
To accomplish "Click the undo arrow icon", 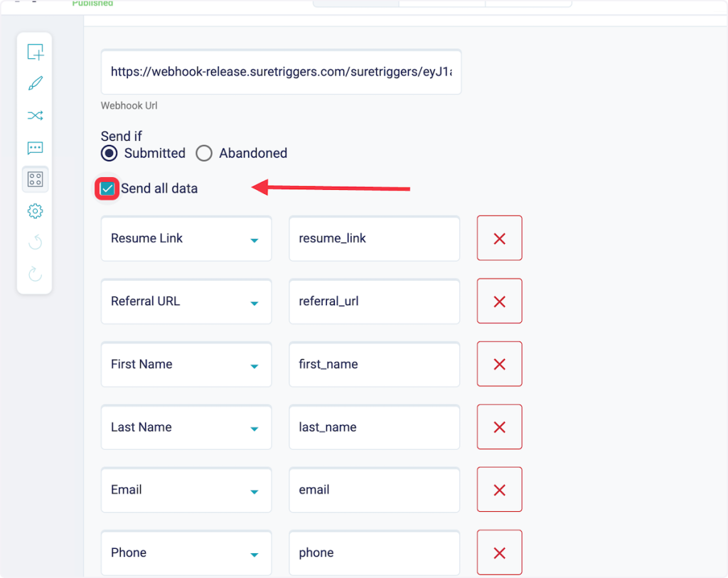I will coord(35,243).
